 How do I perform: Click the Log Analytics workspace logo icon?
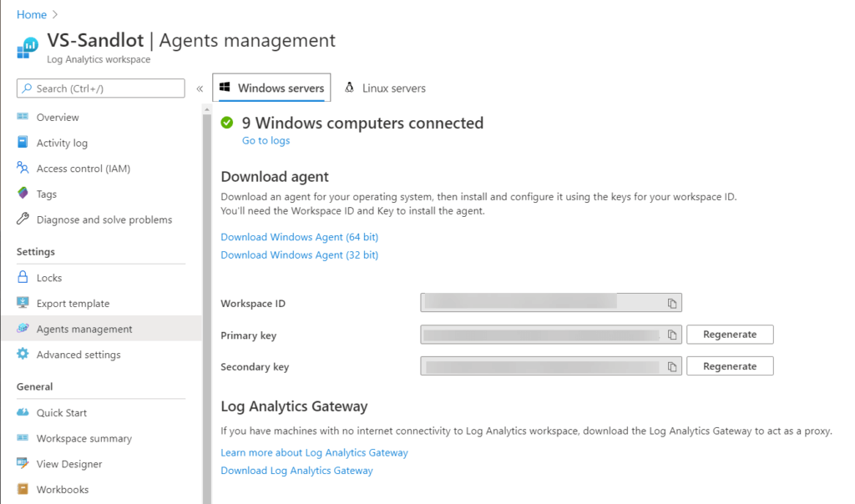pos(28,48)
